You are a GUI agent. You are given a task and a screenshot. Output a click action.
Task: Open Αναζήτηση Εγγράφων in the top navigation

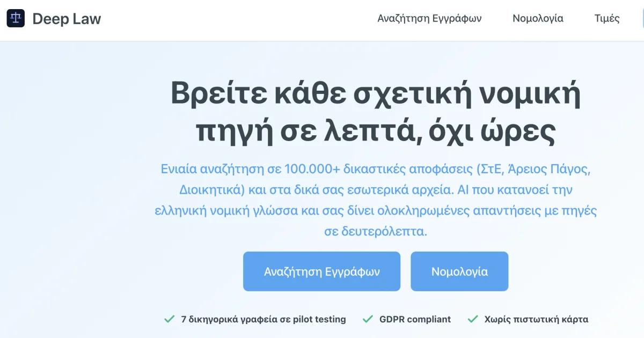(x=429, y=18)
